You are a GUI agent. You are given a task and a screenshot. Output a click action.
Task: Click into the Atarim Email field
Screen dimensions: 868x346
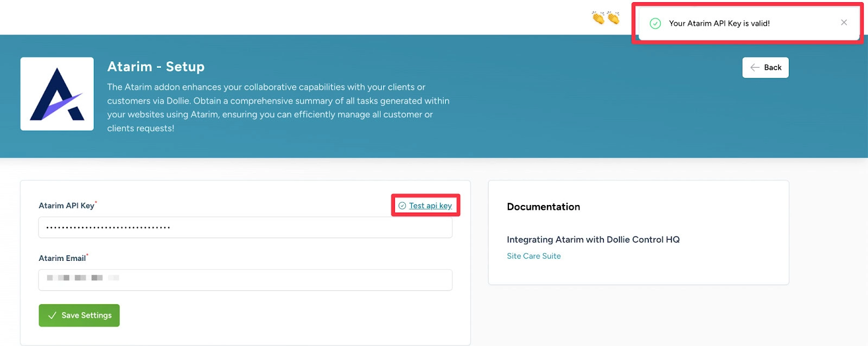[245, 280]
